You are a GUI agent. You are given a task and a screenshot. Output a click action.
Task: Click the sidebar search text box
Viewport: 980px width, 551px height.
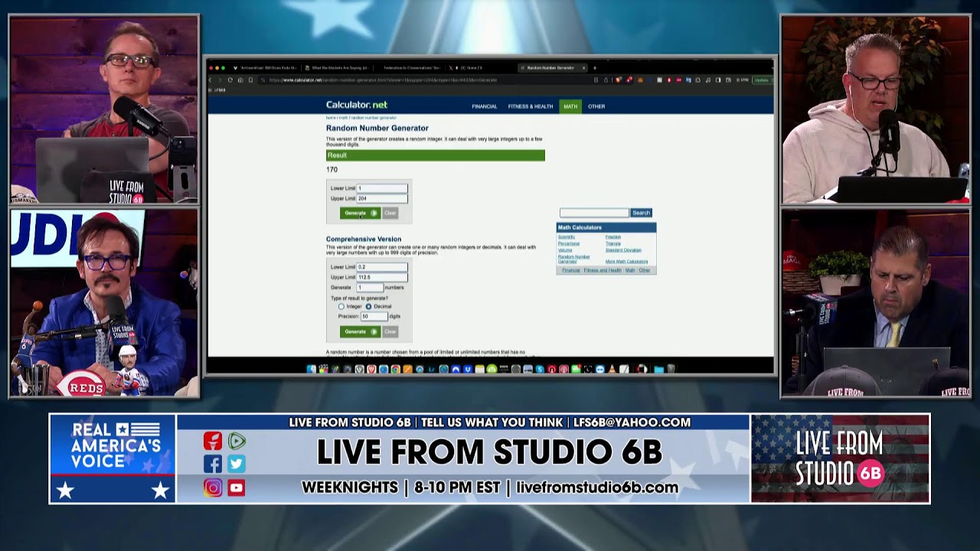[x=594, y=213]
